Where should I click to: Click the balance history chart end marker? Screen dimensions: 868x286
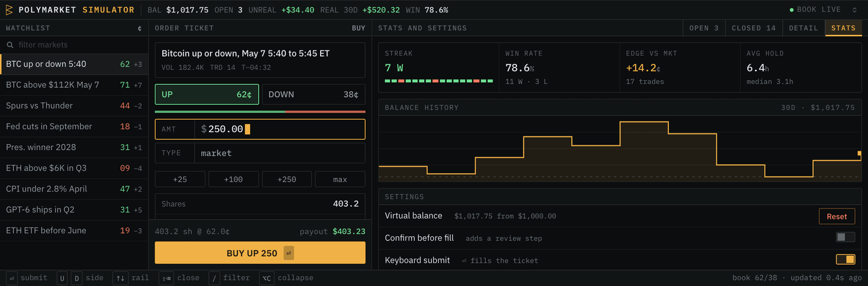(x=859, y=154)
